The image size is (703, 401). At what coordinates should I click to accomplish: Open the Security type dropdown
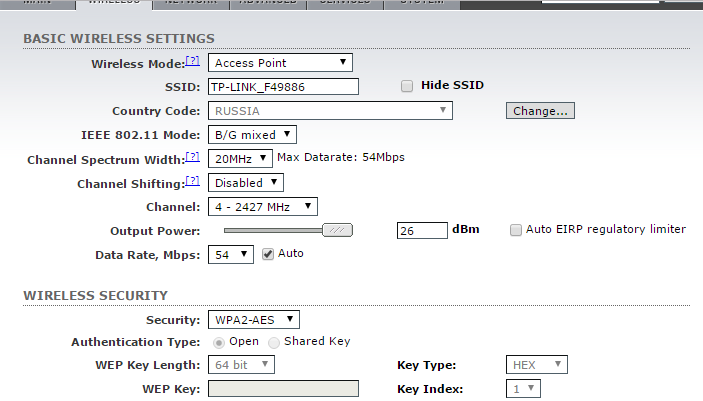[x=253, y=320]
